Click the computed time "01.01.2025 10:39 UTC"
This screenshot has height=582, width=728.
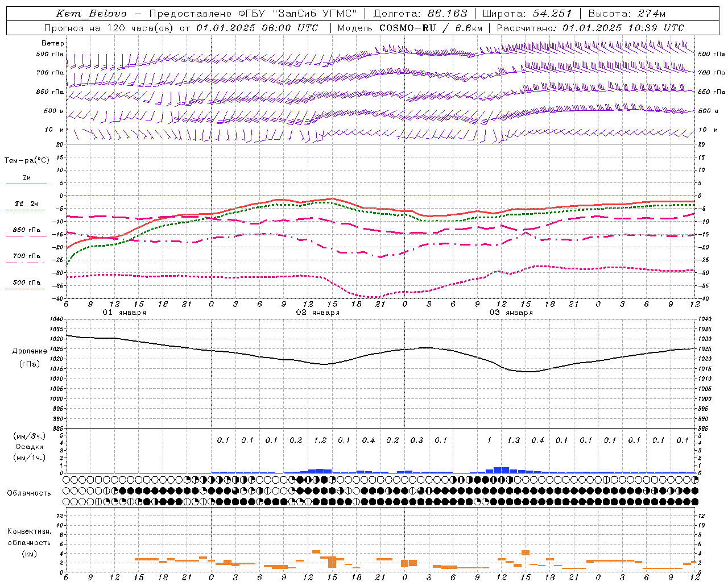coord(623,28)
